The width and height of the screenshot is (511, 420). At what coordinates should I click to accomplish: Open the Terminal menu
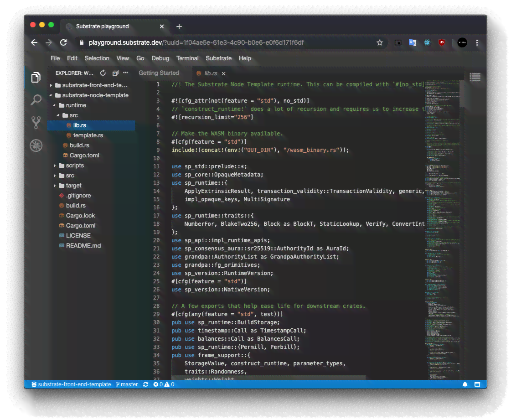[187, 58]
